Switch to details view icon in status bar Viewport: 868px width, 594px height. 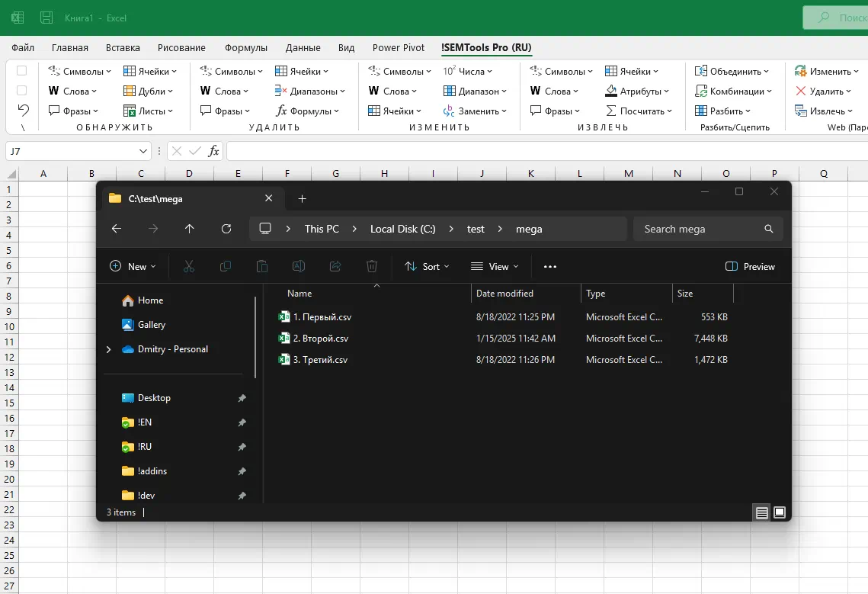[762, 513]
